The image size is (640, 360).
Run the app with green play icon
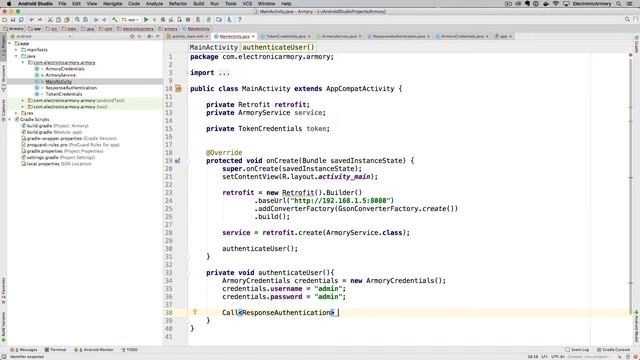(x=146, y=20)
